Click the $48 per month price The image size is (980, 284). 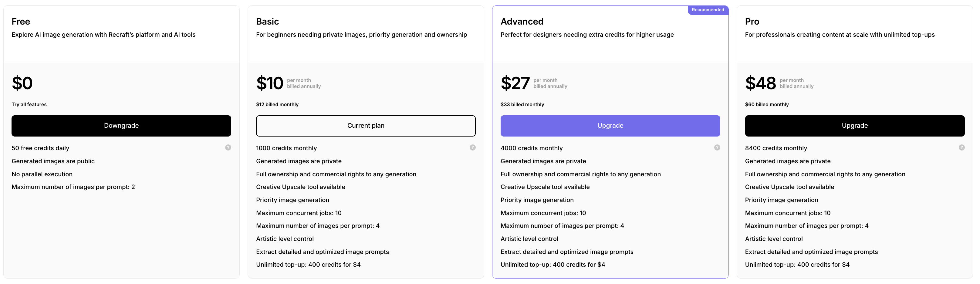coord(761,83)
